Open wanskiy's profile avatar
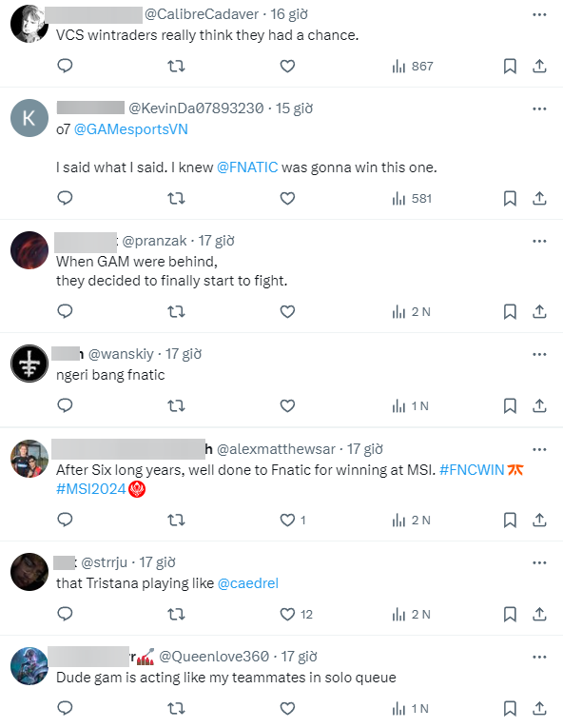 pos(29,364)
